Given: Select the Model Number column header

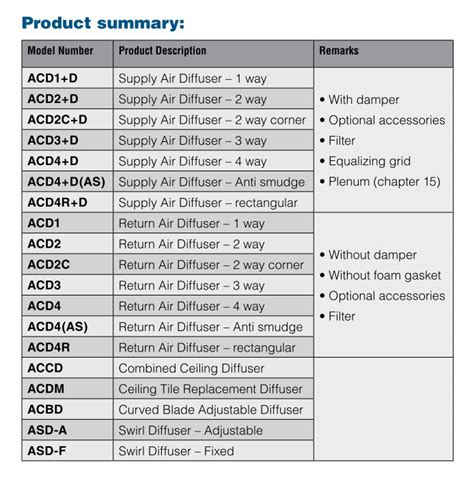Looking at the screenshot, I should tap(60, 51).
